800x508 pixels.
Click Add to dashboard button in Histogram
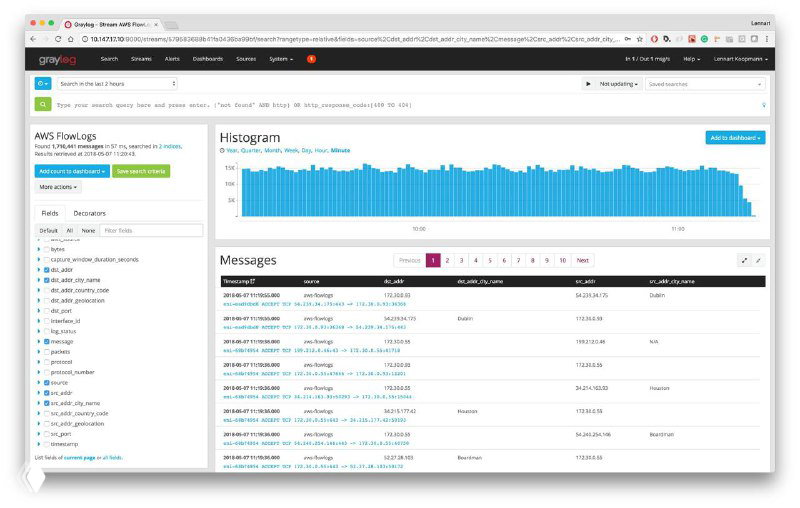(x=735, y=138)
